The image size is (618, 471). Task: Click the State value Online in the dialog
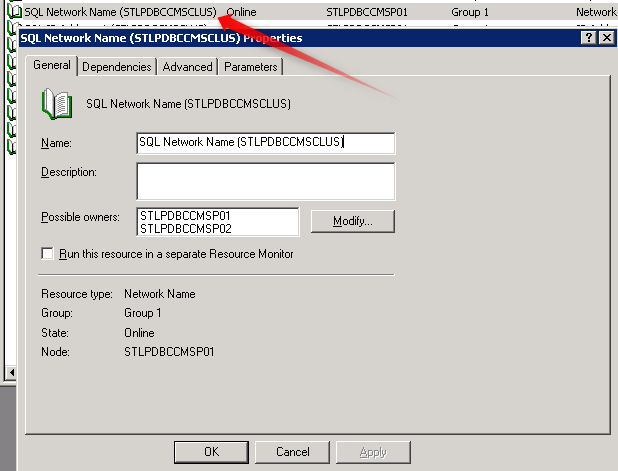point(139,333)
